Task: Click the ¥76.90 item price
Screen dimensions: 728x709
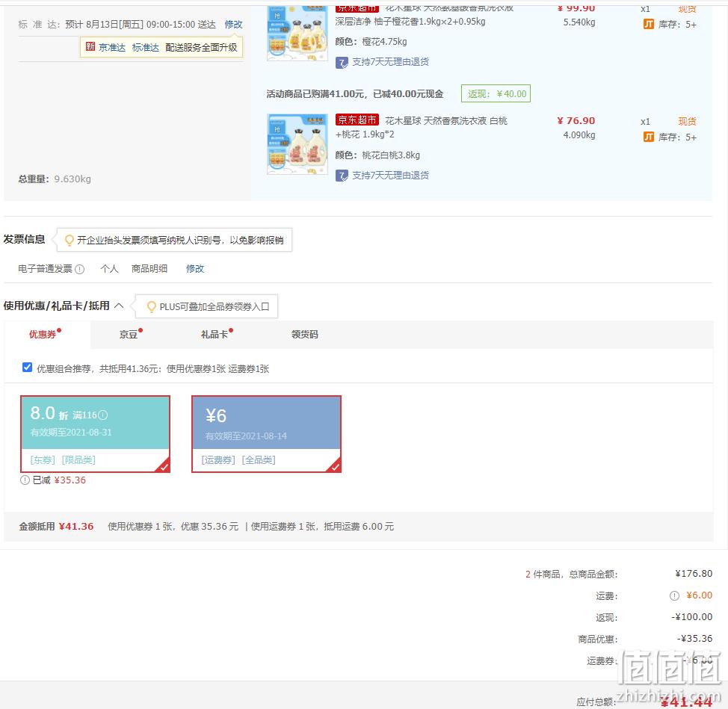Action: pos(576,120)
